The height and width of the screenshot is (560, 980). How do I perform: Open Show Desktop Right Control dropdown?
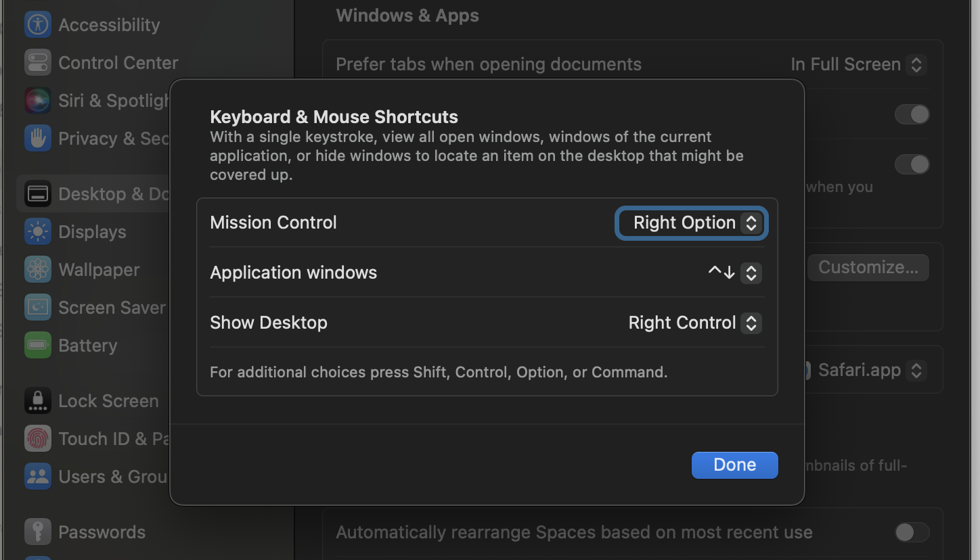694,323
